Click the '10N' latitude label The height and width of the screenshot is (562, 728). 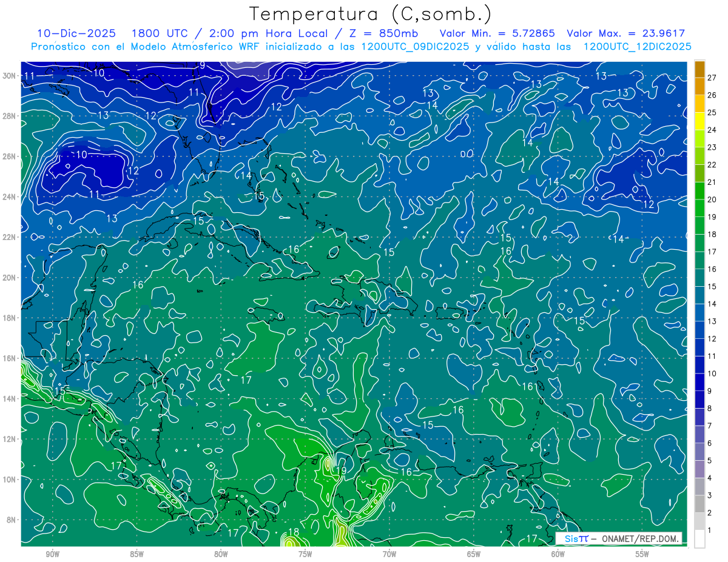click(x=10, y=479)
